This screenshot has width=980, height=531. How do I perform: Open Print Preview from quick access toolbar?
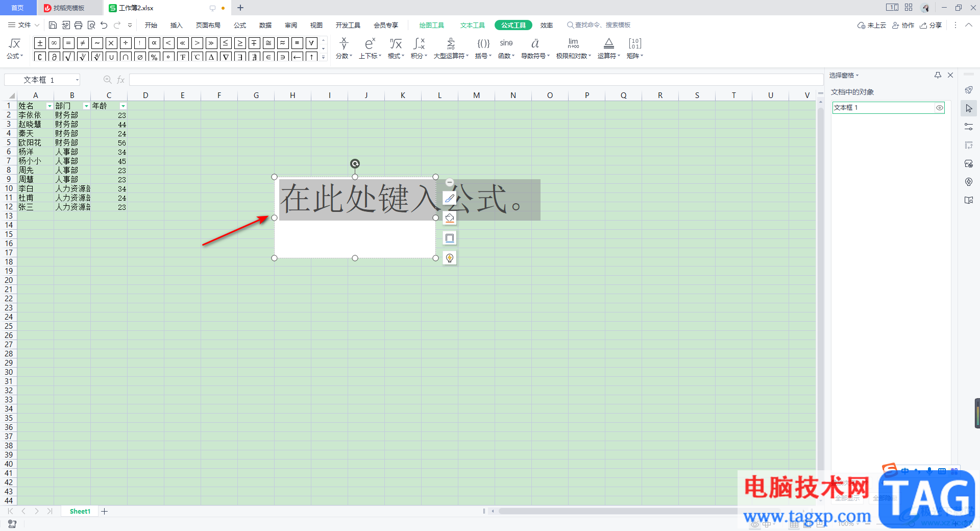point(91,25)
